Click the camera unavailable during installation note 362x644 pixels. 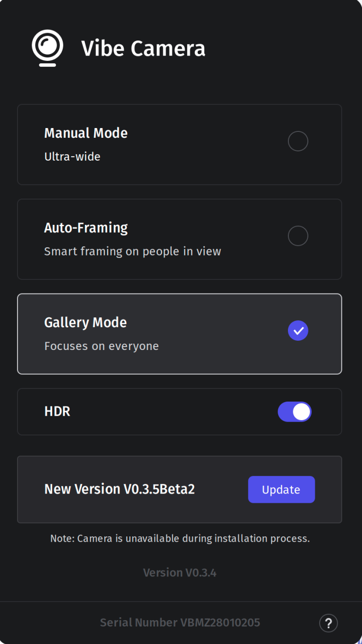180,539
